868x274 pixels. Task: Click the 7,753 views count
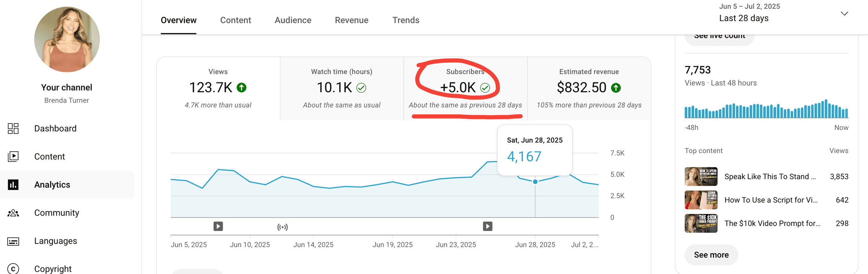coord(698,70)
